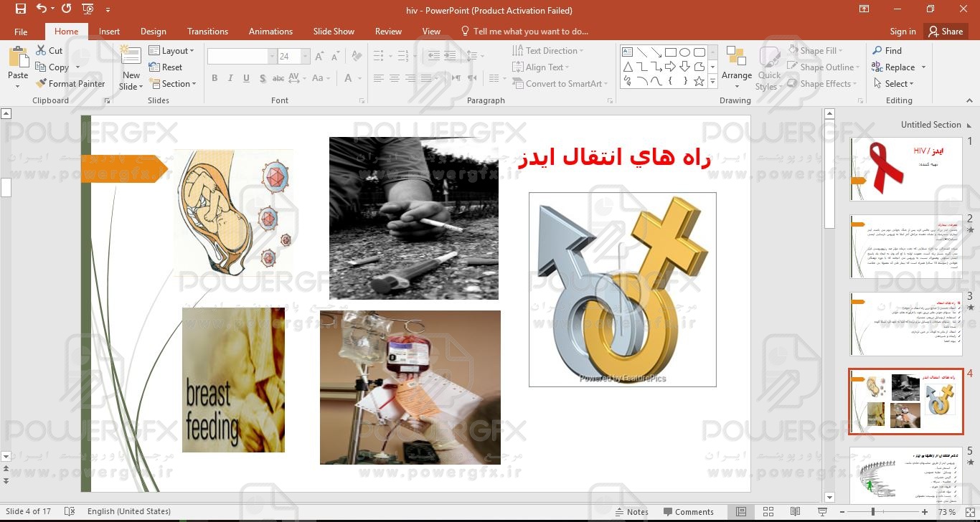Open the Arrange tool
The image size is (980, 522).
[x=736, y=65]
